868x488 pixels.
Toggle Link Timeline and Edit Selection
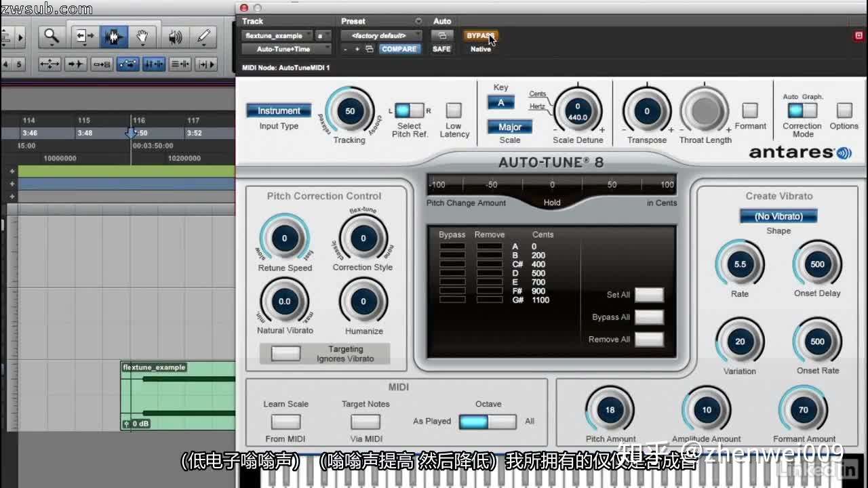pos(154,64)
